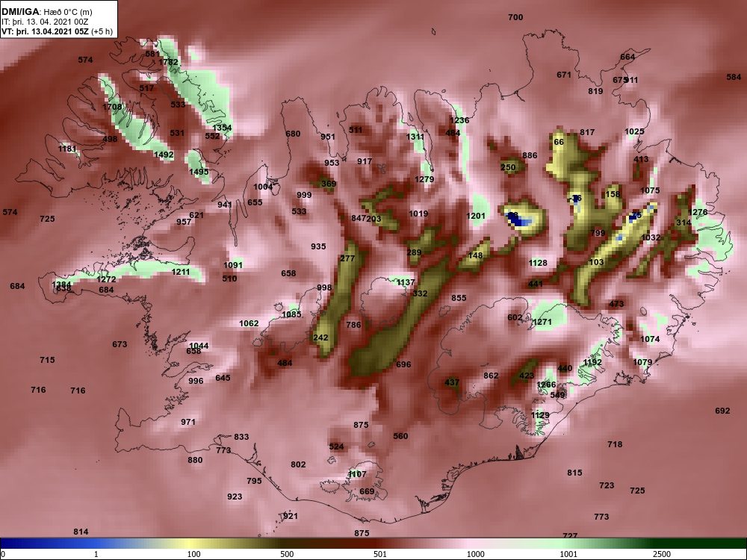Select the map value 584

(734, 77)
